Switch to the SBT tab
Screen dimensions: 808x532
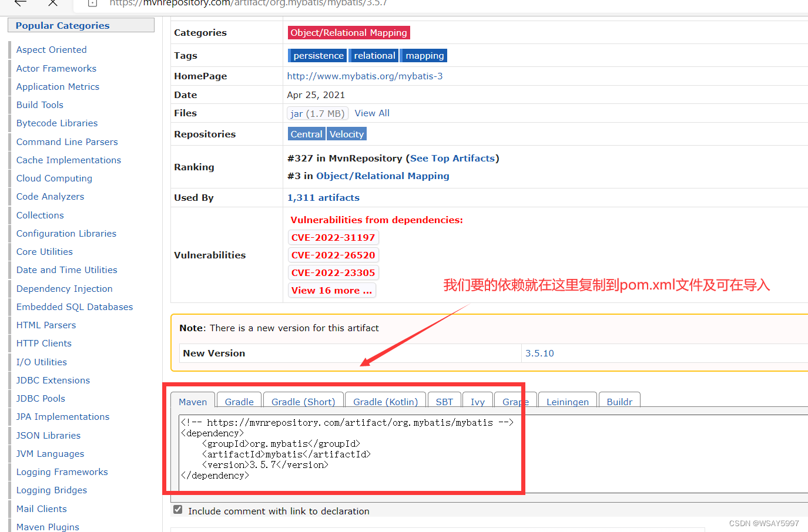444,402
